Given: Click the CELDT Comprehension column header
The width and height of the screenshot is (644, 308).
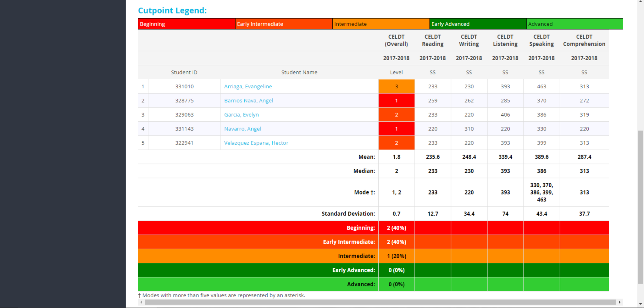Looking at the screenshot, I should (x=584, y=41).
